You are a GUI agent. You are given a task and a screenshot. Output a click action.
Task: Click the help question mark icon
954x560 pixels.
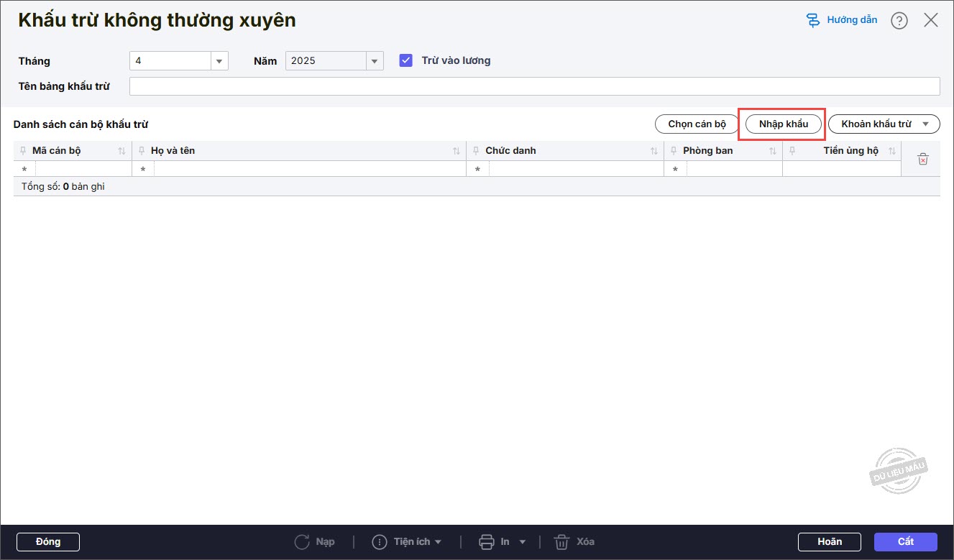pyautogui.click(x=899, y=21)
